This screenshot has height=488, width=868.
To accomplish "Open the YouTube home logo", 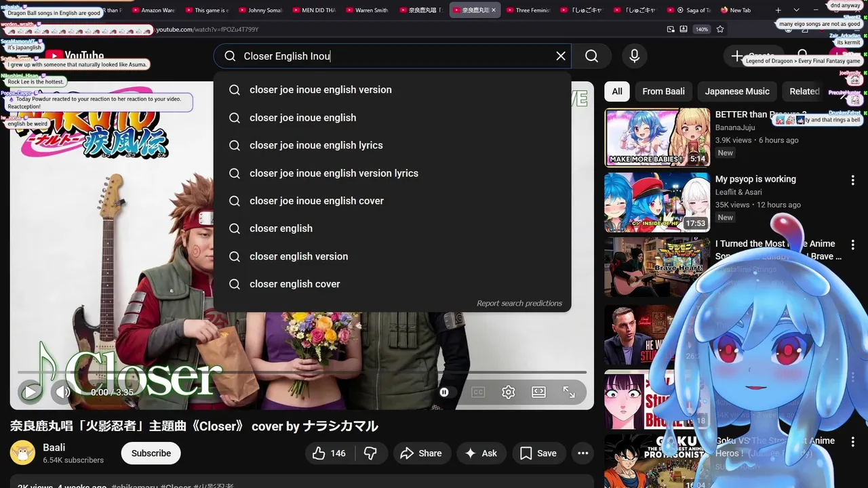I will [75, 56].
